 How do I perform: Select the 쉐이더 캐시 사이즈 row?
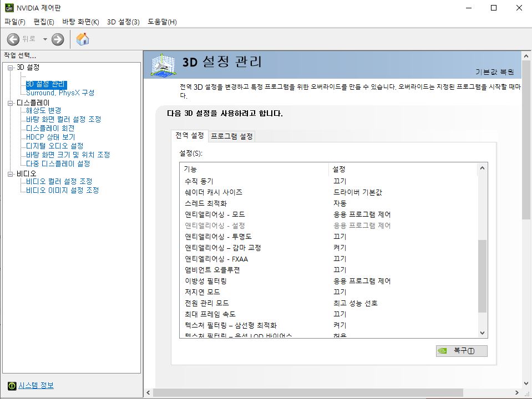pos(328,192)
